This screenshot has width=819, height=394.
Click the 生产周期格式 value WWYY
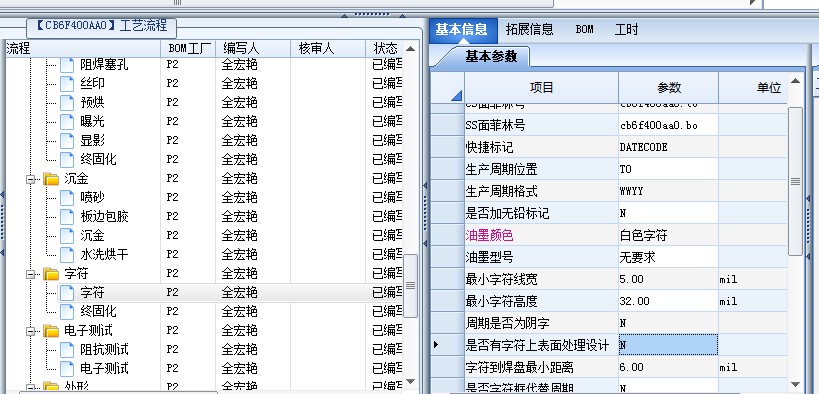668,191
